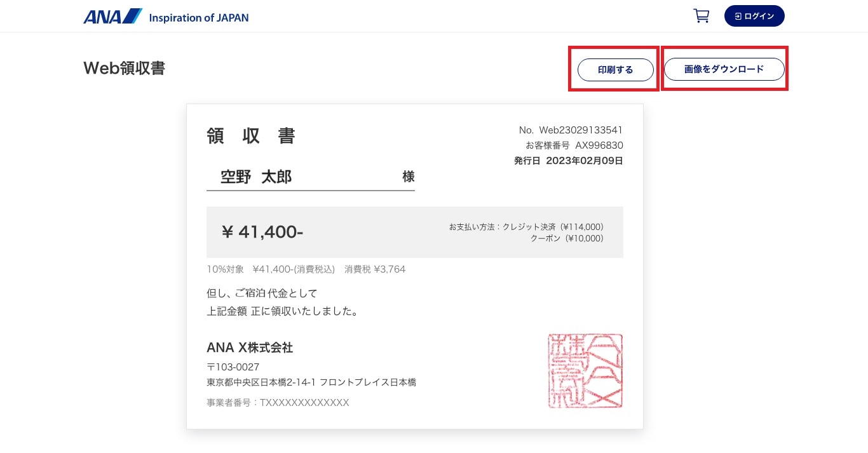The height and width of the screenshot is (453, 868).
Task: Click the Inspiration of JAPAN tagline
Action: pyautogui.click(x=198, y=17)
